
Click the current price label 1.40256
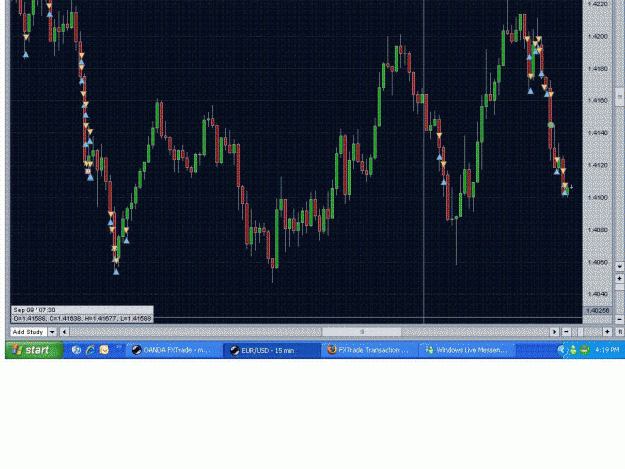(599, 310)
